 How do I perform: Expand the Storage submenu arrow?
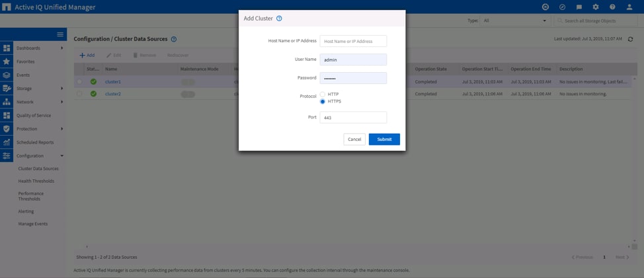62,89
